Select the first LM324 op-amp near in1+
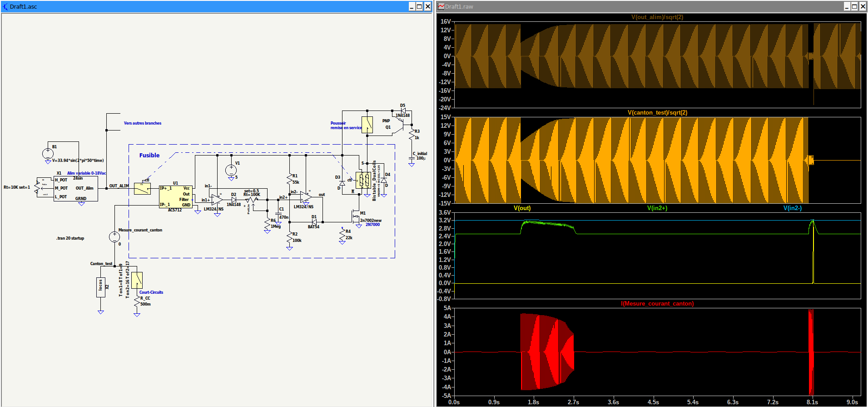This screenshot has width=868, height=407. point(217,200)
